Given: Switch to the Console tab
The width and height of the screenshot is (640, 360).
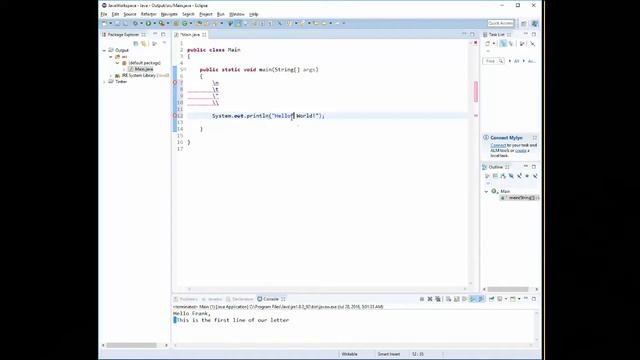Looking at the screenshot, I should 271,299.
